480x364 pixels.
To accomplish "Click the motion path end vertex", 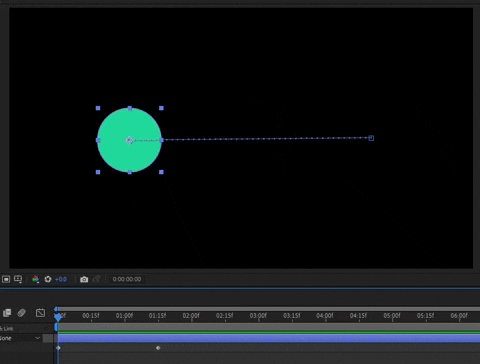I will pos(371,138).
